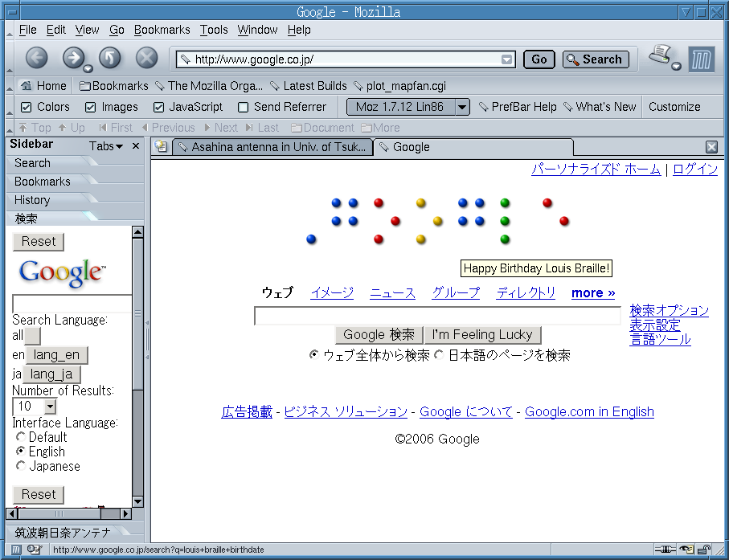Click the Google 検索 button
Image resolution: width=729 pixels, height=560 pixels.
(379, 334)
